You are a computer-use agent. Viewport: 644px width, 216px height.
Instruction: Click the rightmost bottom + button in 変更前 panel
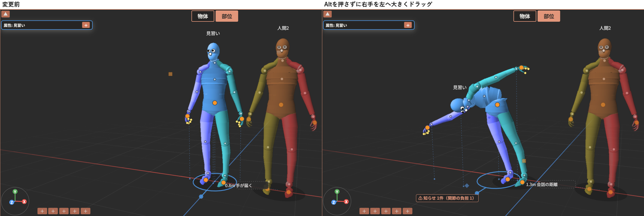85,211
